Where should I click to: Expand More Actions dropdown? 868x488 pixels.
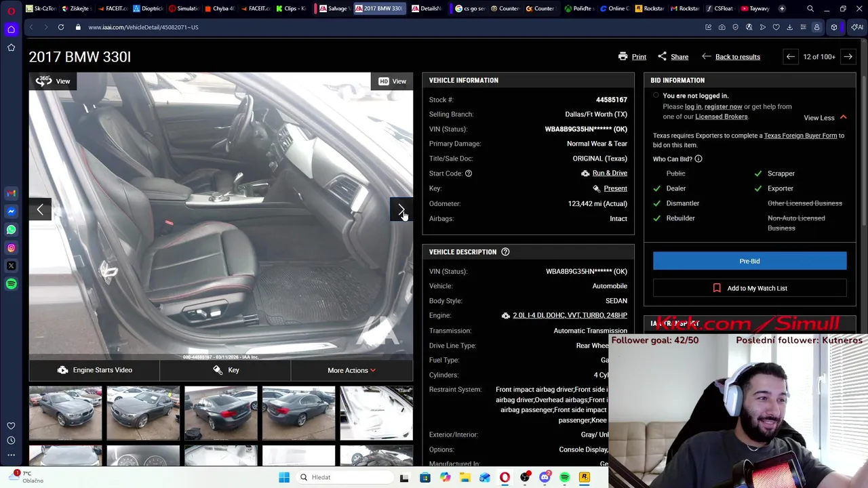coord(351,370)
